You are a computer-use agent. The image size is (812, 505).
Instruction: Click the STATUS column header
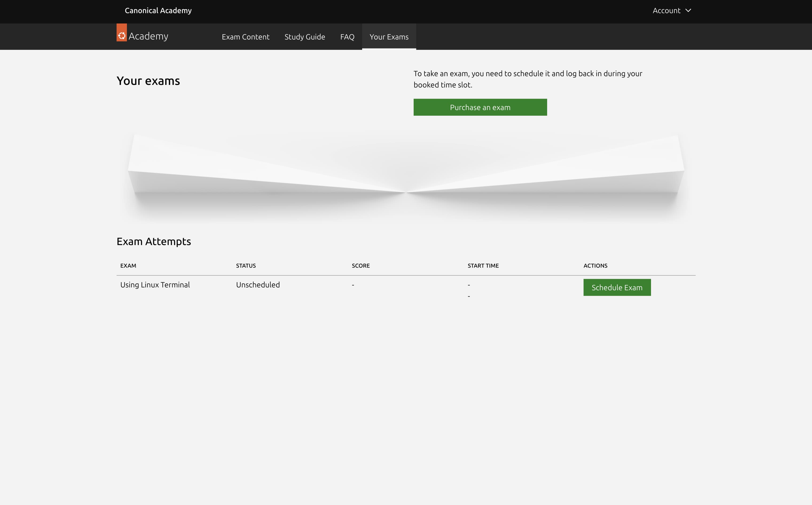tap(246, 266)
